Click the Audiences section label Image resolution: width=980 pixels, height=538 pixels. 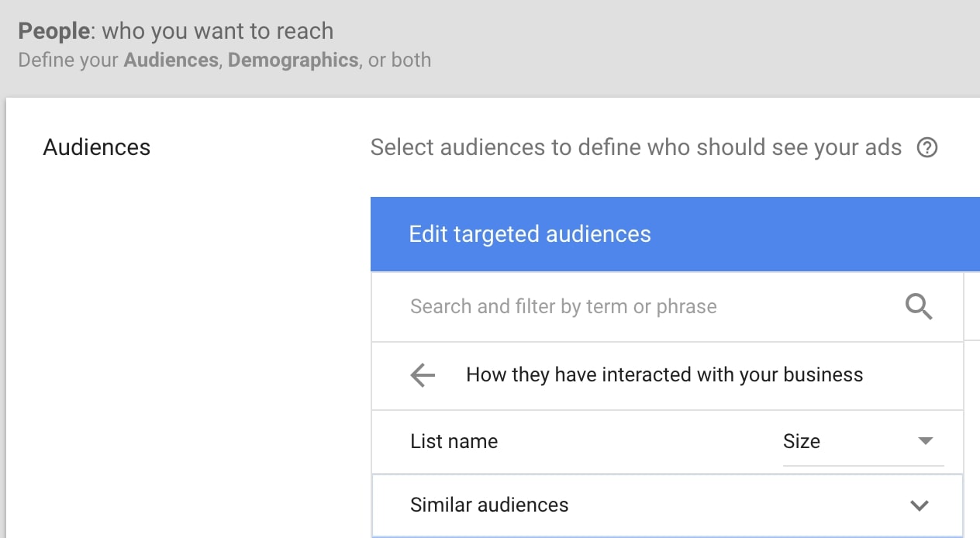[96, 147]
